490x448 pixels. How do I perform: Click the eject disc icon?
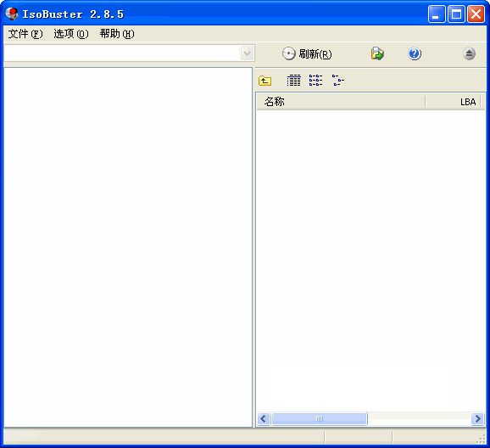coord(469,53)
